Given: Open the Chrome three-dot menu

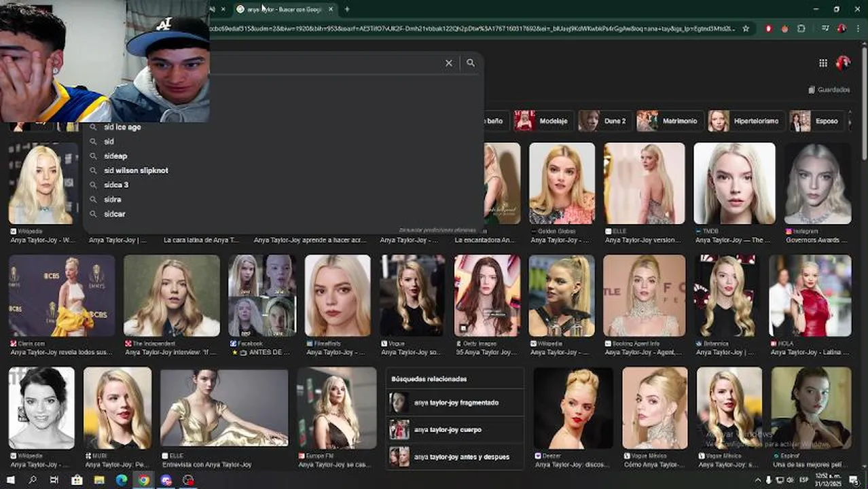Looking at the screenshot, I should 858,29.
